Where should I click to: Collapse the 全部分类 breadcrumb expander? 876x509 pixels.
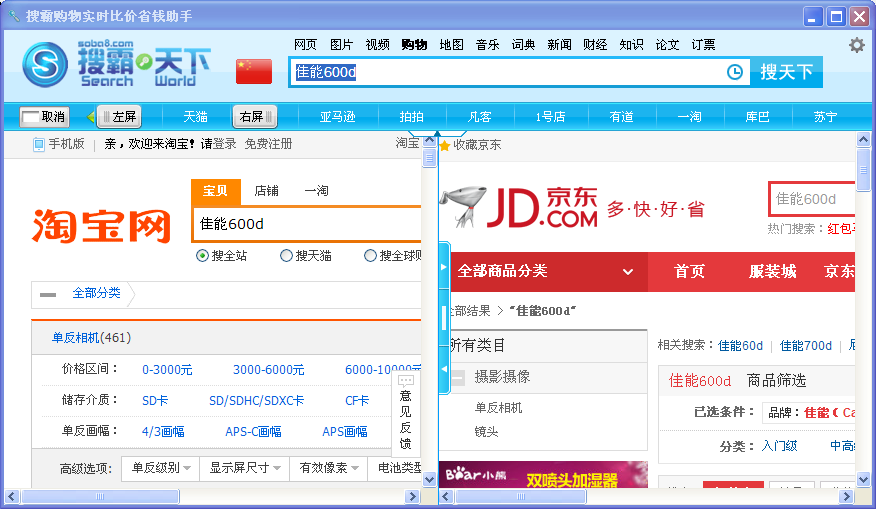pyautogui.click(x=48, y=294)
